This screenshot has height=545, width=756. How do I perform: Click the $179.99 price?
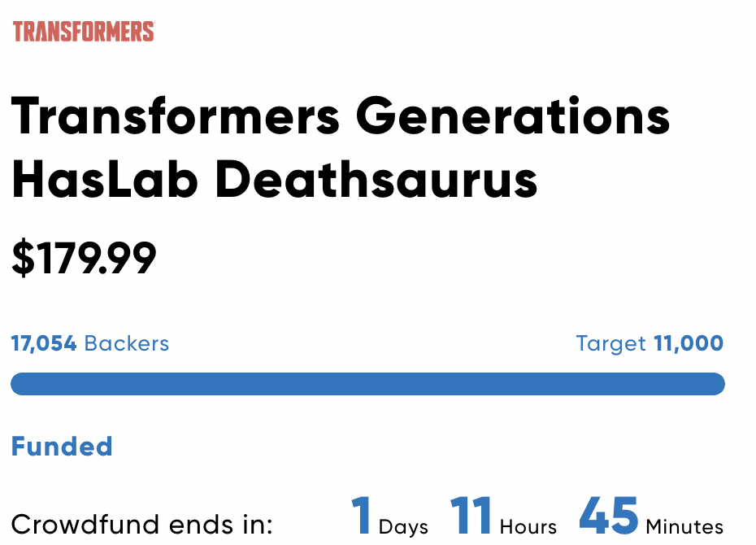(x=84, y=258)
